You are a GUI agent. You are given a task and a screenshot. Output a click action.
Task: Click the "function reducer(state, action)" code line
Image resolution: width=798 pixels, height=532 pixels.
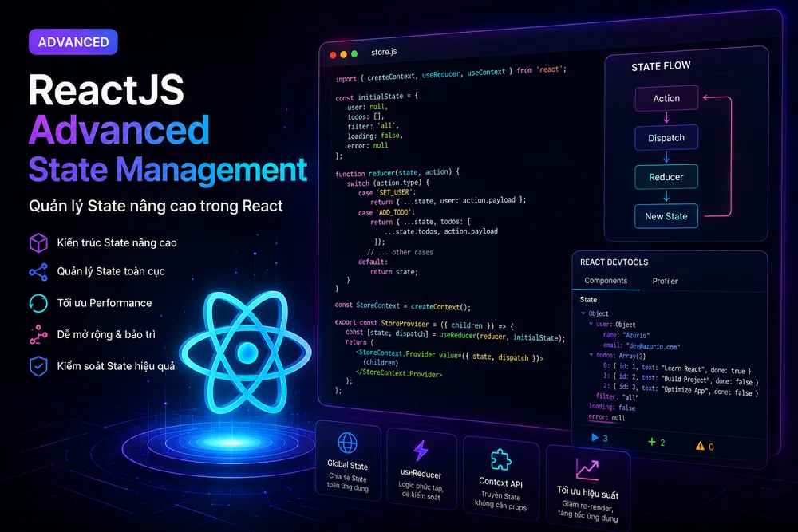[x=397, y=173]
